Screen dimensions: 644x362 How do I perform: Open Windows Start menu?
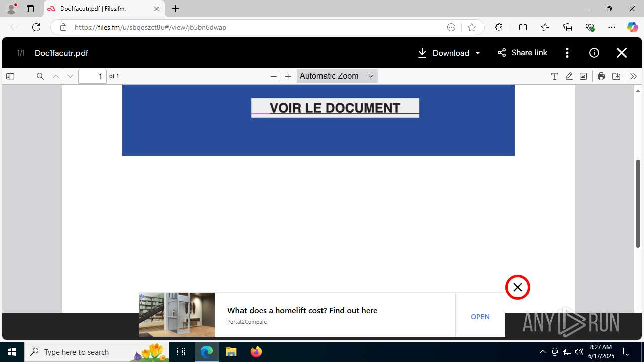click(x=12, y=352)
